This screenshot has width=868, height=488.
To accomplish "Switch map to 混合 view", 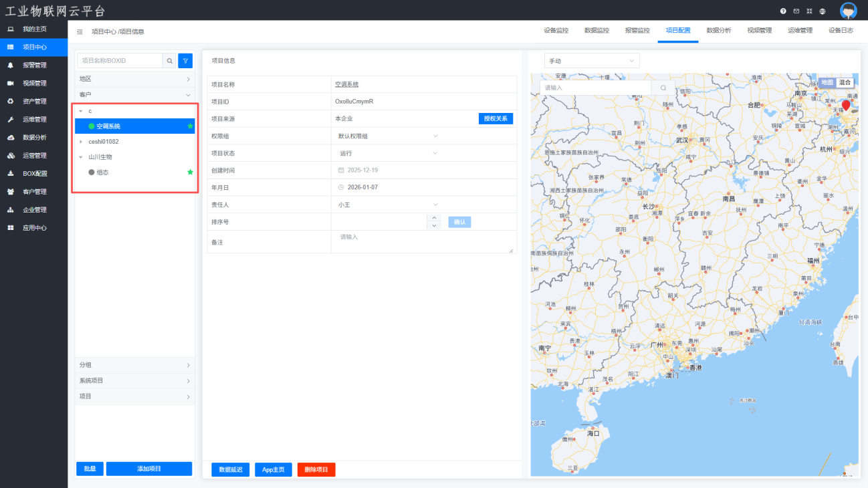I will (845, 82).
